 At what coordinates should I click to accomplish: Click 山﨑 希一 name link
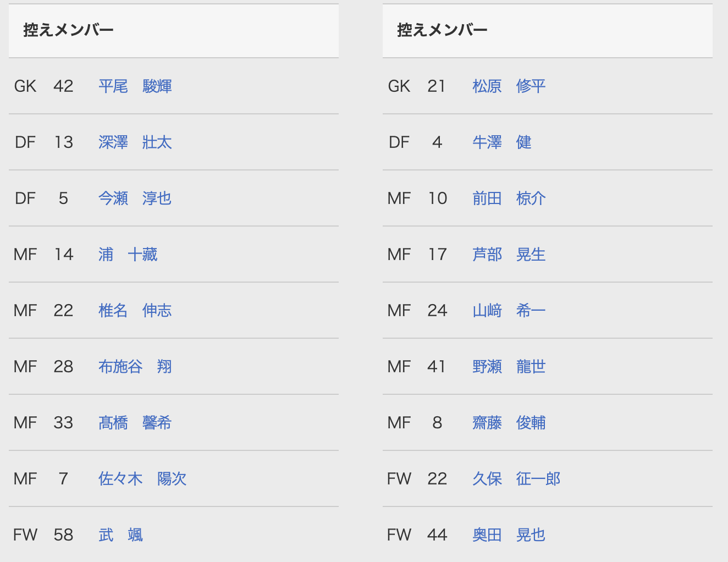(x=509, y=311)
